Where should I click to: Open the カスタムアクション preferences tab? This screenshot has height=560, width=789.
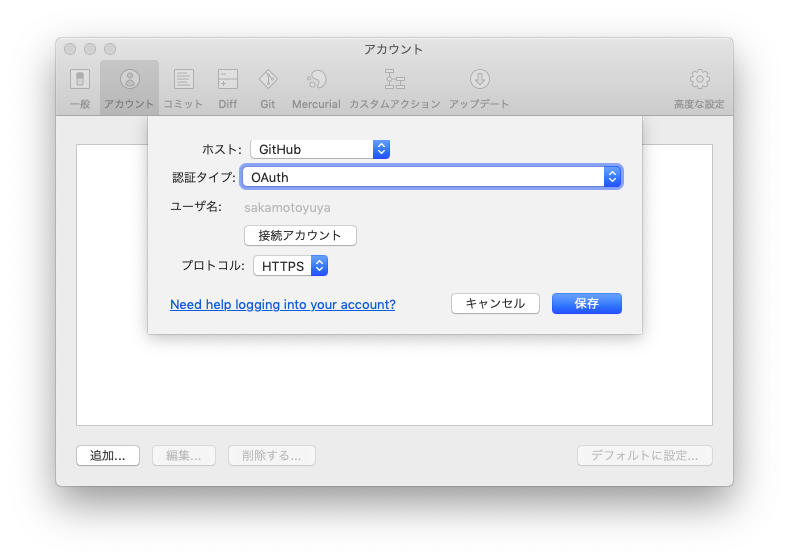point(394,88)
